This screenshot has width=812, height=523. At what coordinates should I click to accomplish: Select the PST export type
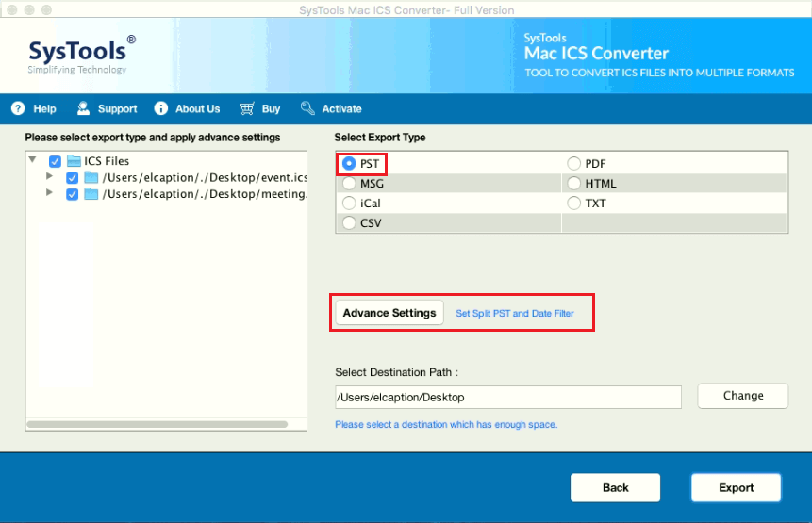tap(349, 163)
